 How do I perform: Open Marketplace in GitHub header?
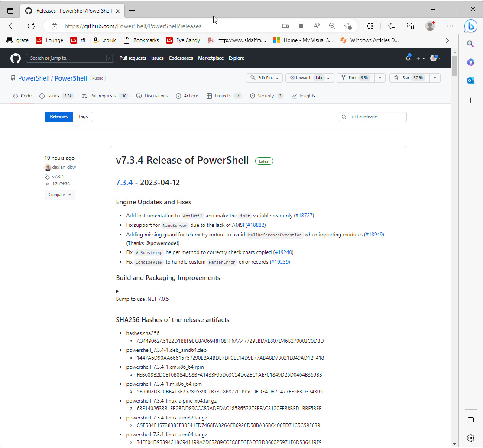pyautogui.click(x=211, y=58)
